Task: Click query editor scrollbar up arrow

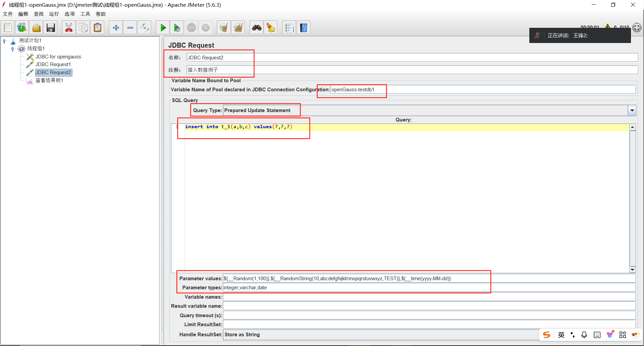Action: click(633, 127)
